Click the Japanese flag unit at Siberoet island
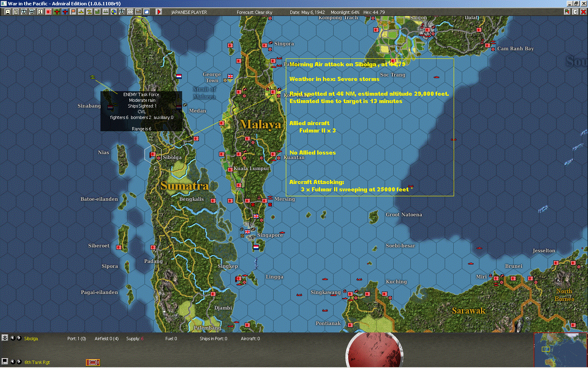The width and height of the screenshot is (588, 368). pos(119,247)
